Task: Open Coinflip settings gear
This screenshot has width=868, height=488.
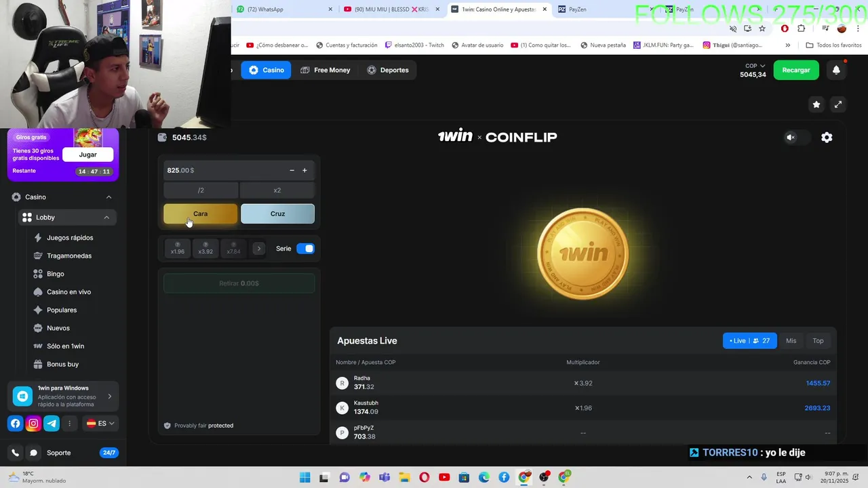Action: coord(827,138)
